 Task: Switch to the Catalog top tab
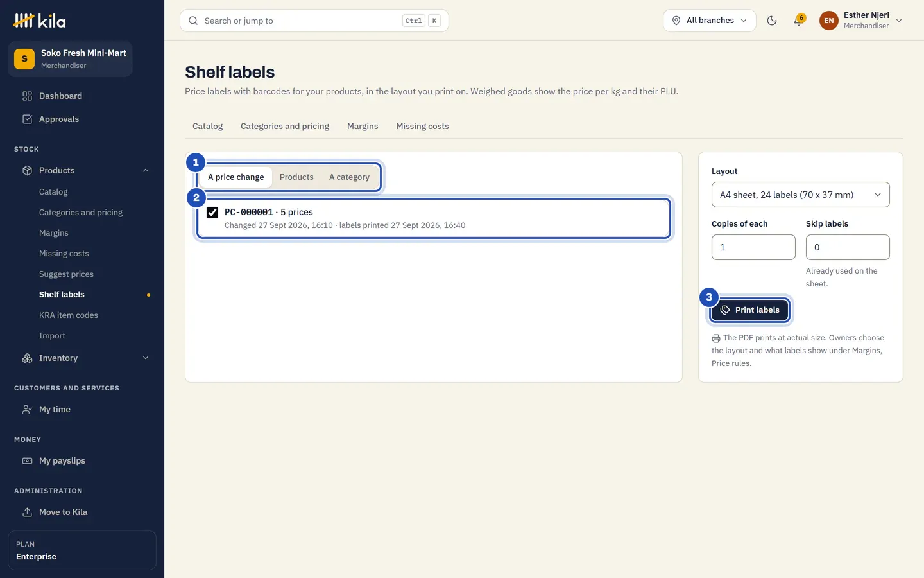point(208,126)
